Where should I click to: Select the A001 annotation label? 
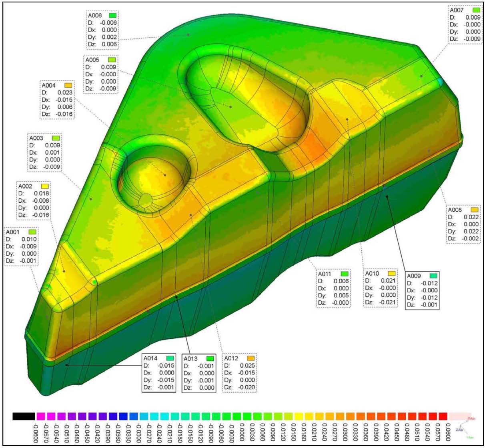(12, 232)
